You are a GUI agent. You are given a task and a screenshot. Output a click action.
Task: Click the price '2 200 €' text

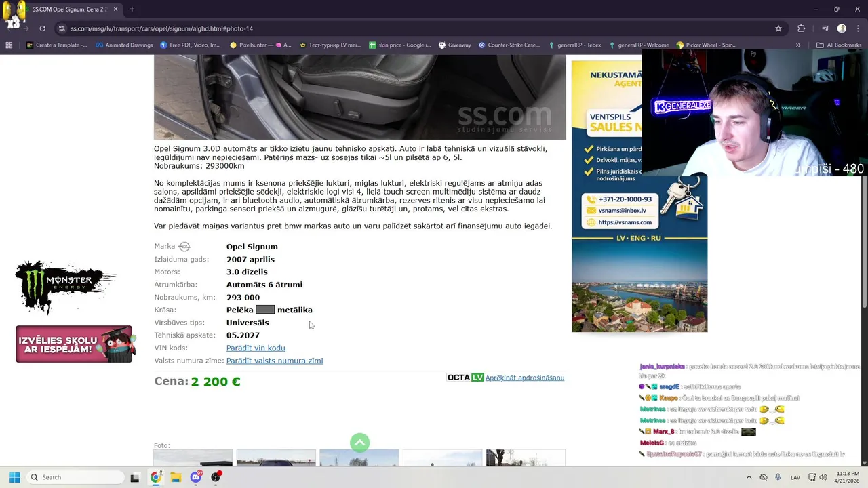pyautogui.click(x=216, y=382)
